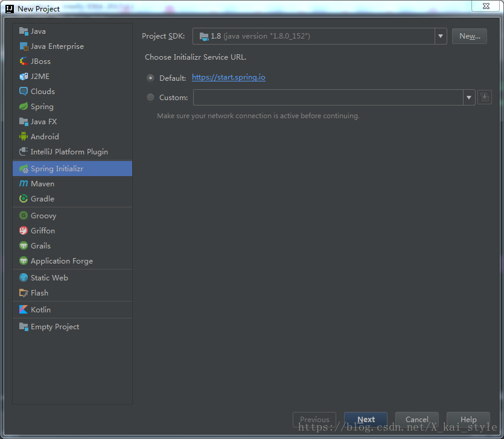This screenshot has height=439, width=504.
Task: Click the Kotlin K icon
Action: [x=24, y=309]
